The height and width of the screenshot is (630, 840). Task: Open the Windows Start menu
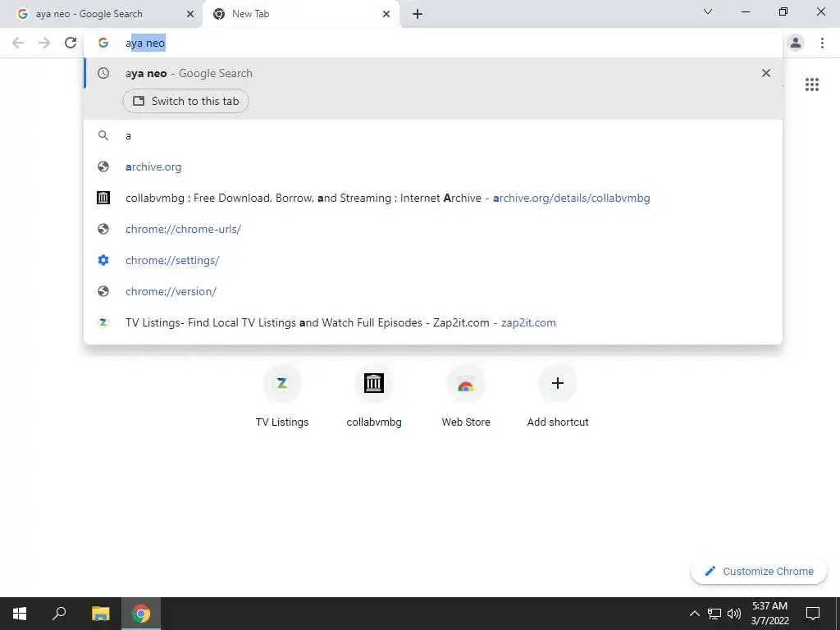click(20, 614)
